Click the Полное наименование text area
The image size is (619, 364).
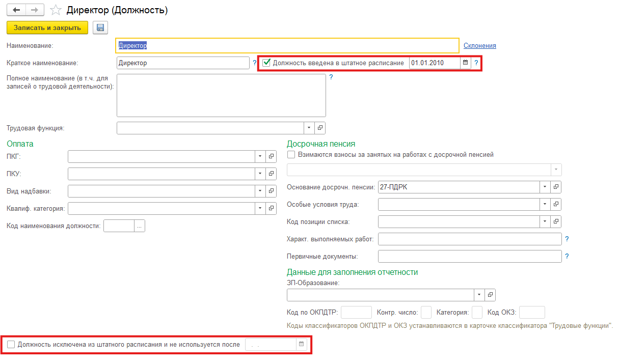[221, 96]
